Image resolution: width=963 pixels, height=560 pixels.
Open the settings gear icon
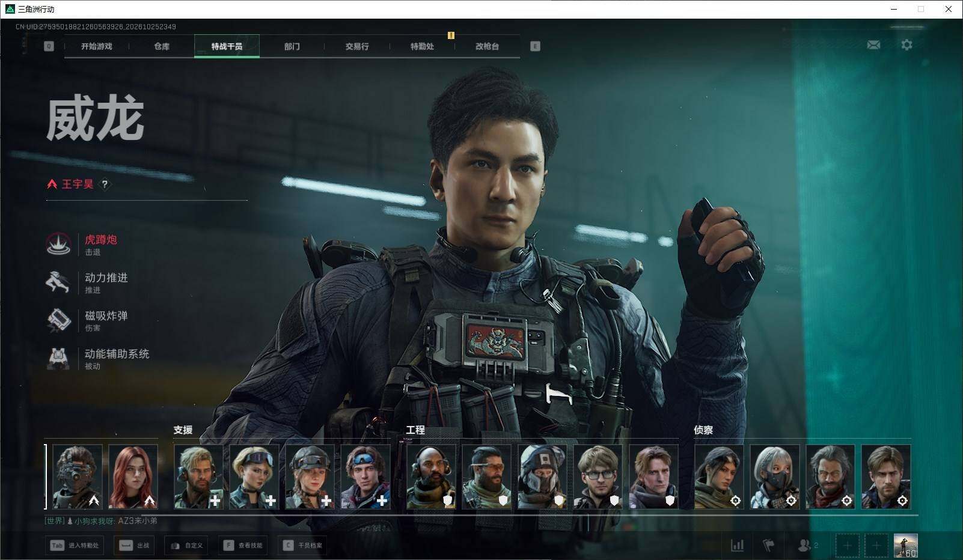906,44
